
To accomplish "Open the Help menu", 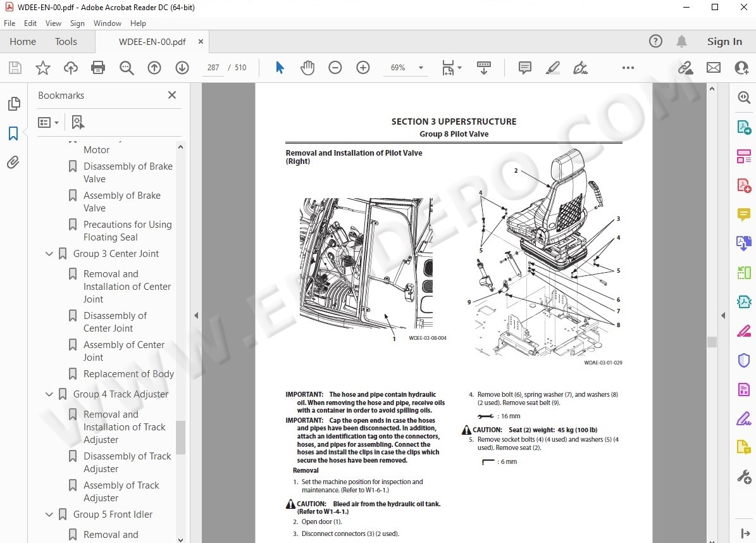I will [x=138, y=23].
